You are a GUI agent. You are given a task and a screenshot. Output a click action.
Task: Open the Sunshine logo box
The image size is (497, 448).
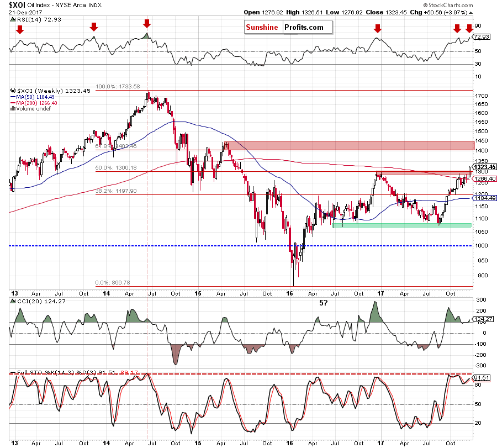click(x=262, y=27)
